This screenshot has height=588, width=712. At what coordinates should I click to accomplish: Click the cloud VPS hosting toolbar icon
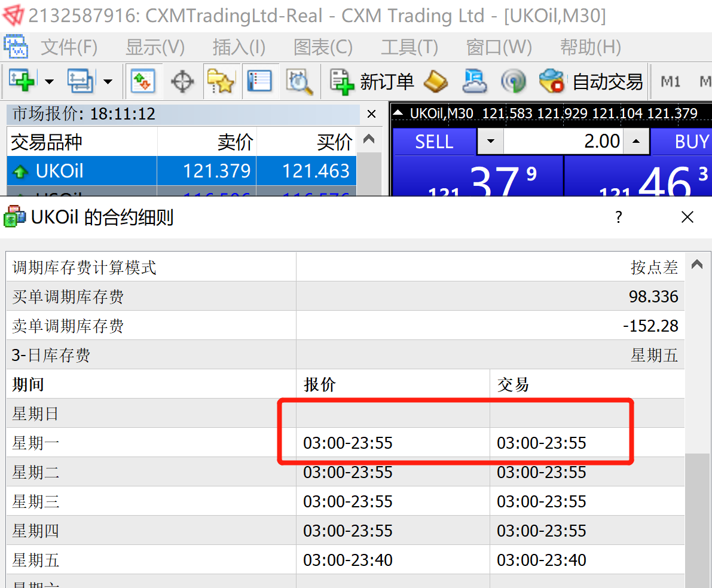pos(475,82)
